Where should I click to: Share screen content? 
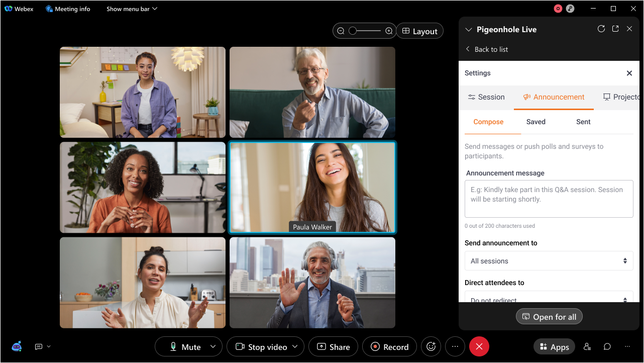click(x=333, y=347)
